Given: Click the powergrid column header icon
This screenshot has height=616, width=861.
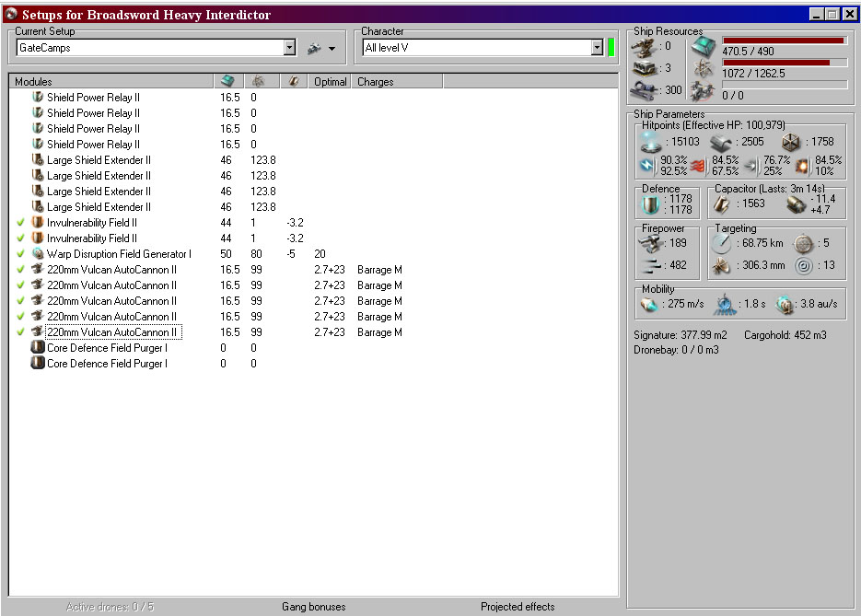Looking at the screenshot, I should (x=258, y=81).
